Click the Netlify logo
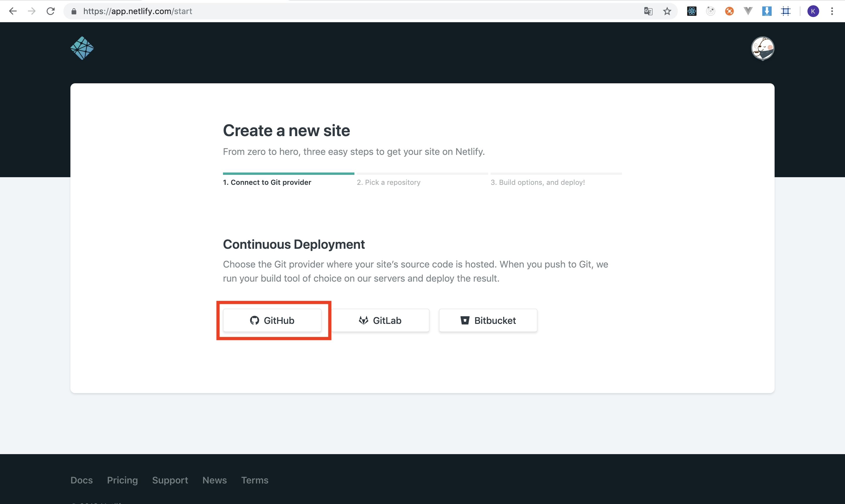Viewport: 845px width, 504px height. (x=82, y=48)
